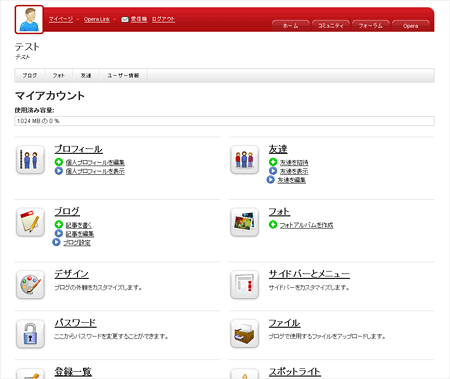The image size is (450, 379).
Task: Go to the ホーム tab
Action: tap(291, 26)
